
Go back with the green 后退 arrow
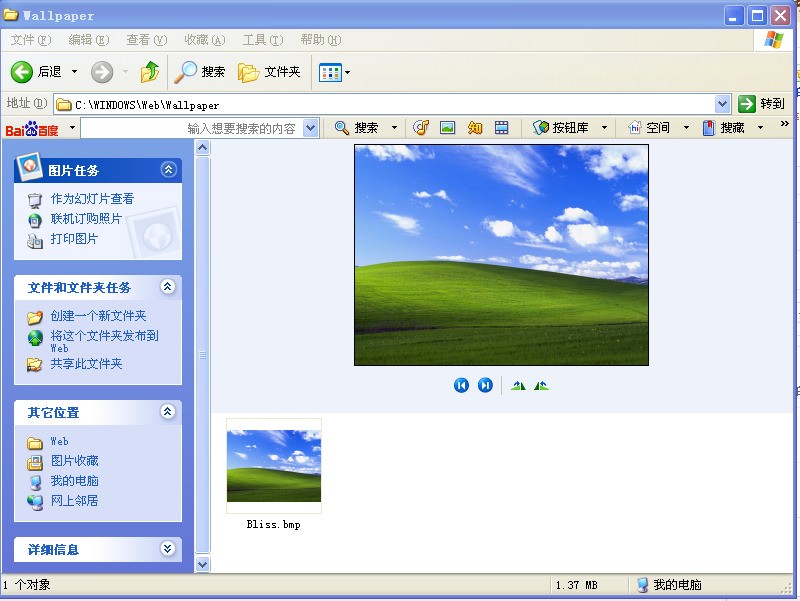pyautogui.click(x=22, y=72)
